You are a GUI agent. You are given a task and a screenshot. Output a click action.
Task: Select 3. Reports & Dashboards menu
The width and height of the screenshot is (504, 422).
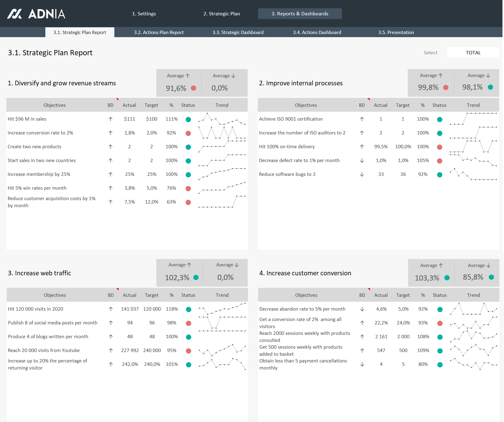click(300, 14)
